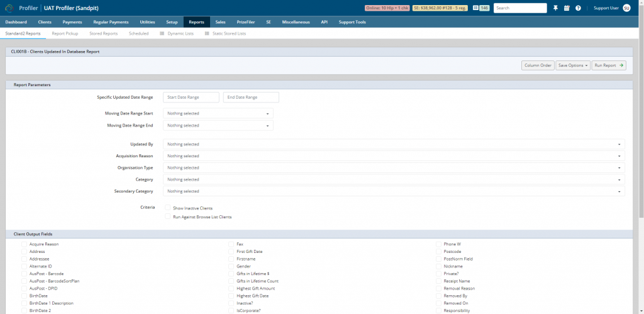
Task: Open the Support Tools menu
Action: pyautogui.click(x=352, y=22)
